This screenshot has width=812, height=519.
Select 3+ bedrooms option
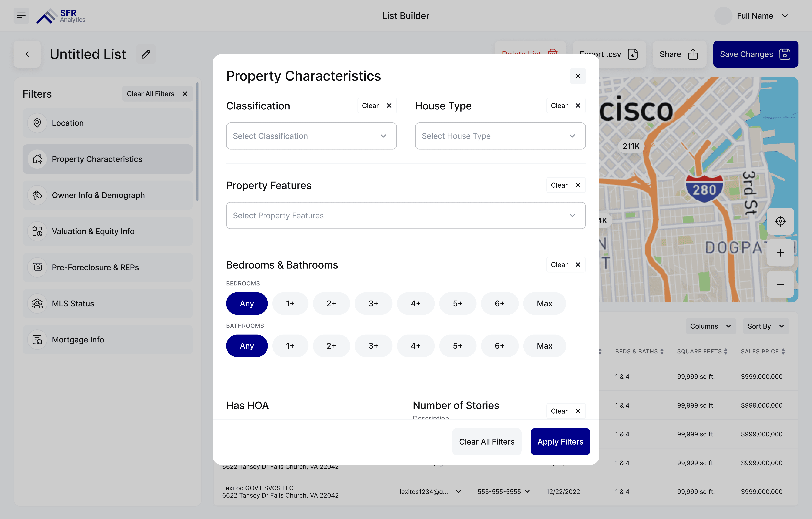click(373, 303)
